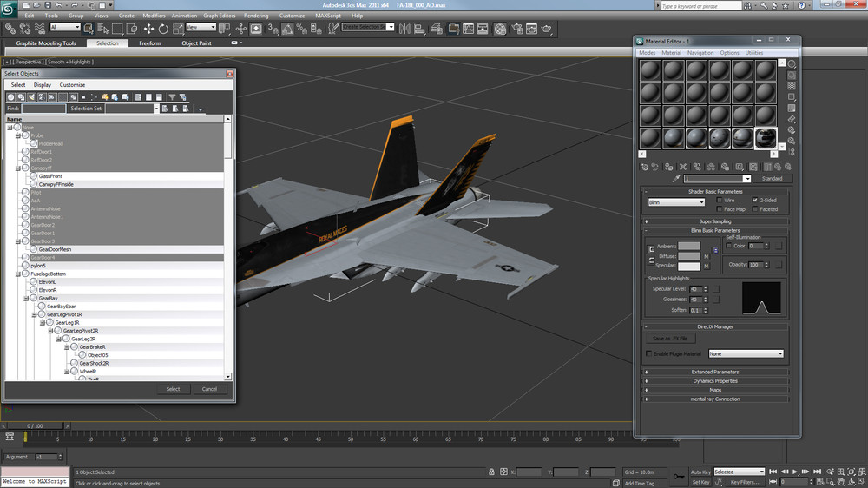Image resolution: width=868 pixels, height=488 pixels.
Task: Pick material from object eyedropper
Action: [x=676, y=179]
